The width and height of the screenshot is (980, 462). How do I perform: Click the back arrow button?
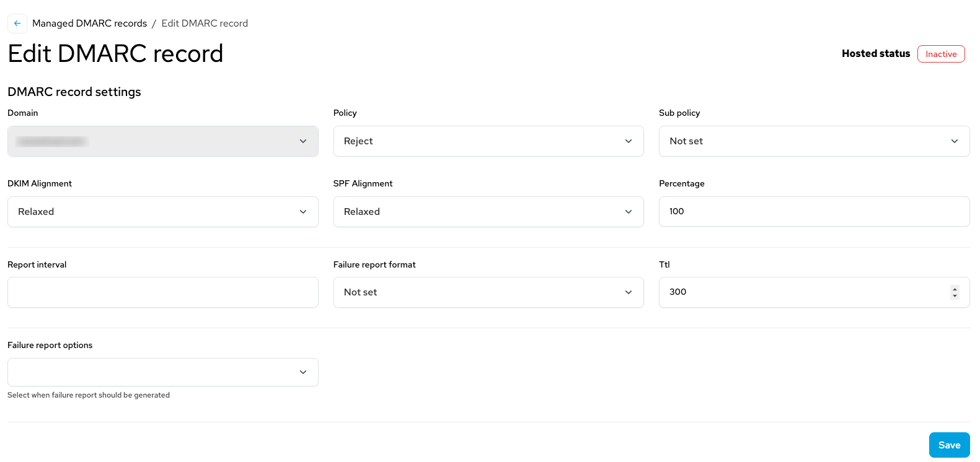17,24
